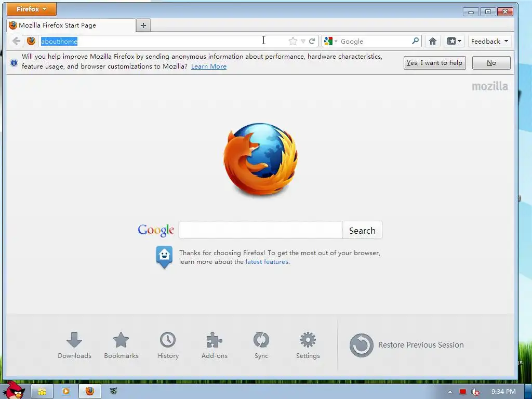This screenshot has height=399, width=532.
Task: Open the latest features link
Action: pos(267,262)
